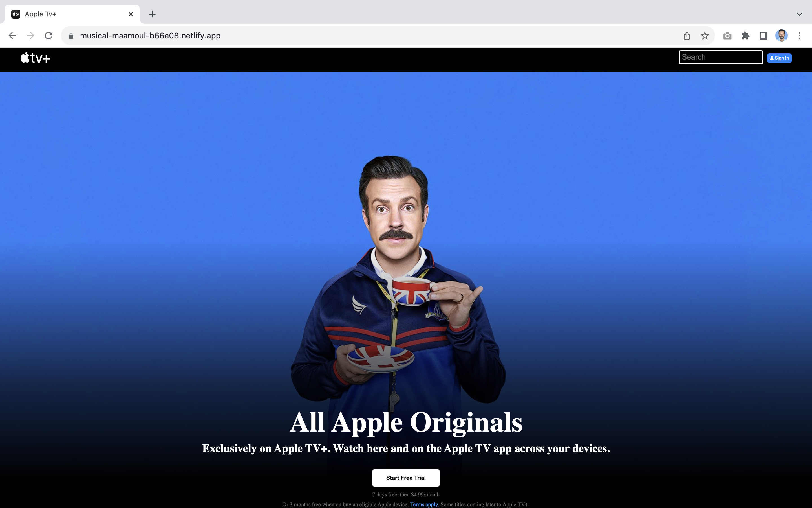Open a new browser tab
Image resolution: width=812 pixels, height=508 pixels.
pyautogui.click(x=152, y=14)
